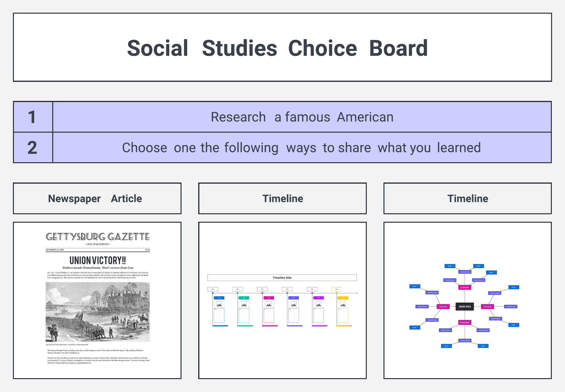
Task: Select image placeholder icon under teal Title
Action: pos(244,304)
